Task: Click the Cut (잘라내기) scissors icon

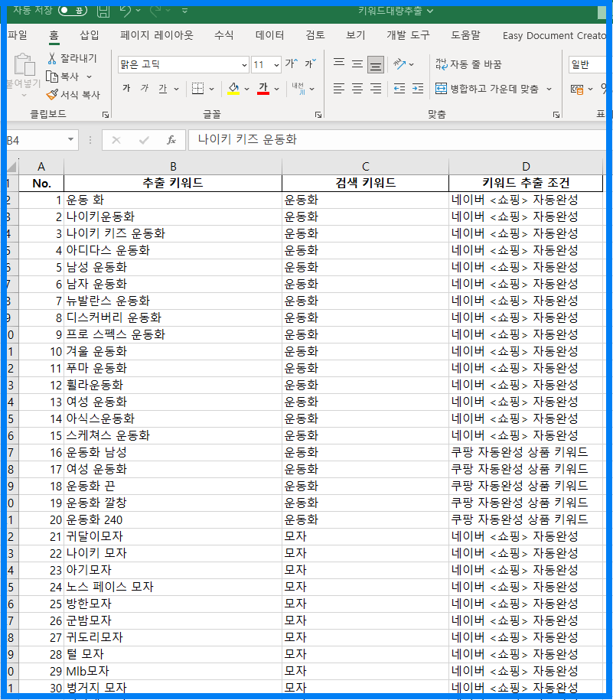Action: 52,58
